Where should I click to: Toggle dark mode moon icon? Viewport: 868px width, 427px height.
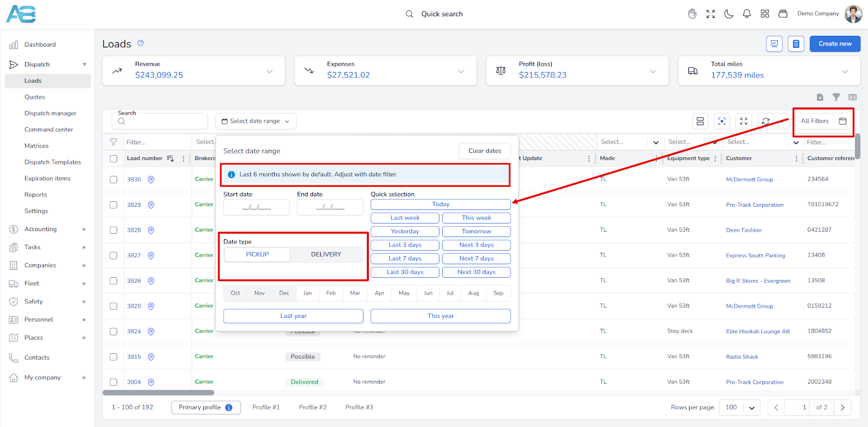pos(729,14)
